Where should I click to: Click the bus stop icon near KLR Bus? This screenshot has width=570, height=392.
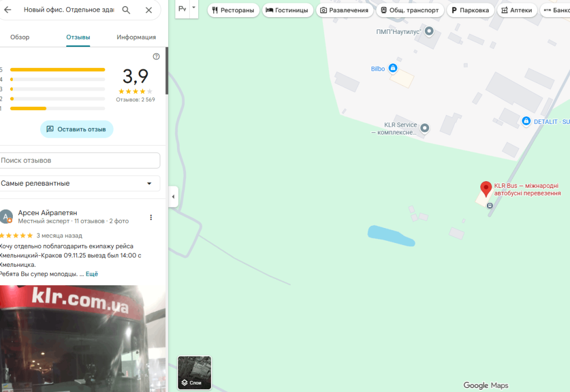[x=490, y=206]
